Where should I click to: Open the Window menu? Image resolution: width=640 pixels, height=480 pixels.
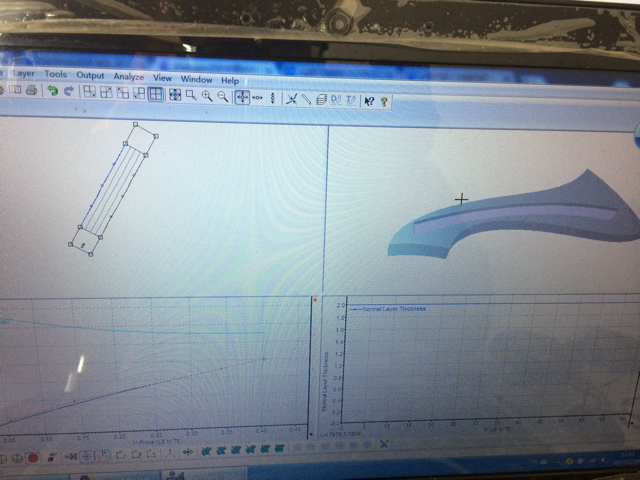[x=196, y=79]
